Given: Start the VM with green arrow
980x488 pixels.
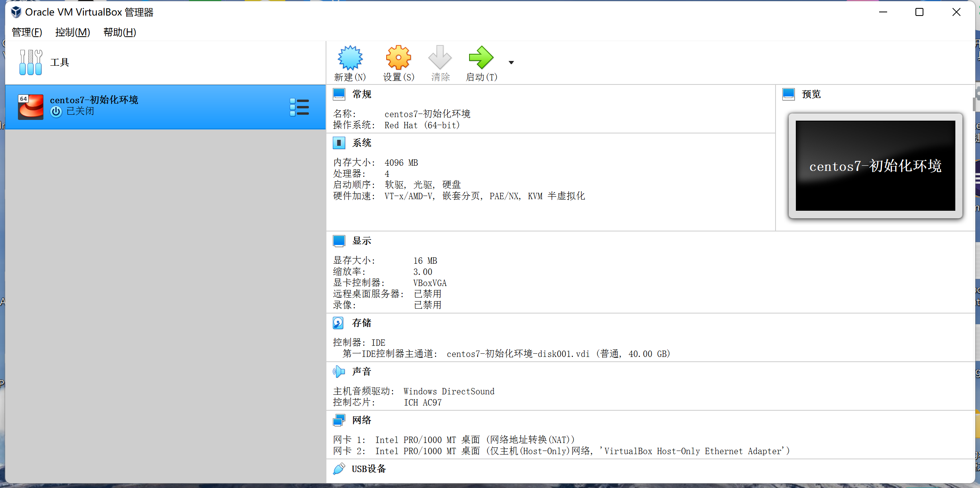Looking at the screenshot, I should (x=481, y=58).
